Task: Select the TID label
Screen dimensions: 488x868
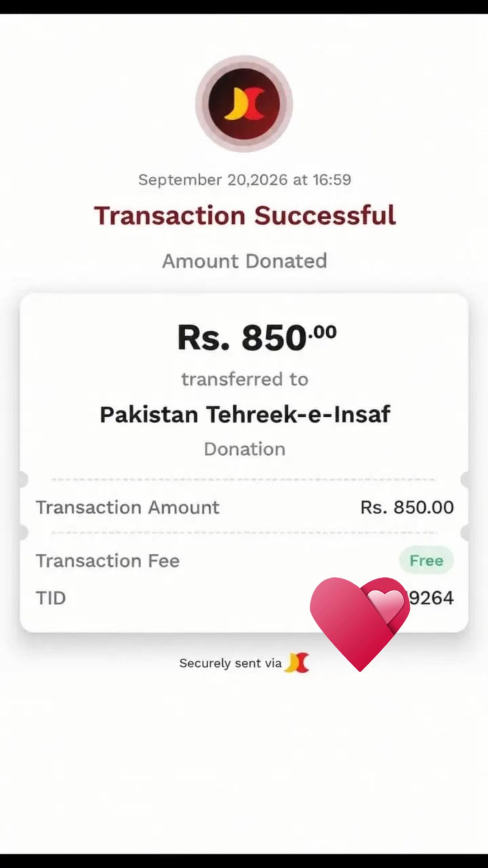Action: [51, 598]
